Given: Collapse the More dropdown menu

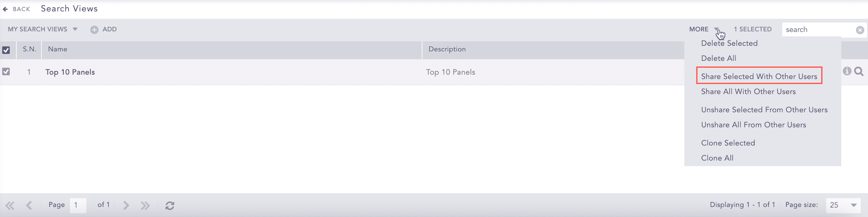Looking at the screenshot, I should coord(716,29).
